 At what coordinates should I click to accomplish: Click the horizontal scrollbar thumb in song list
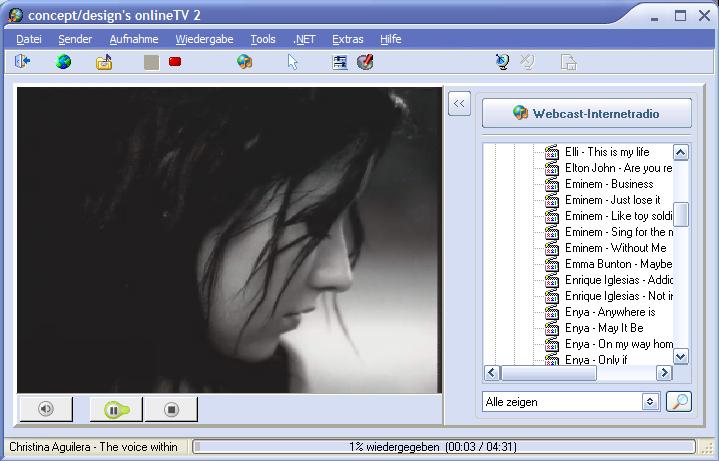(548, 373)
